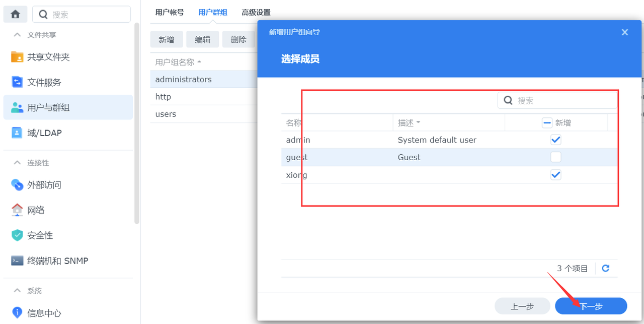Click the sidebar vertical scrollbar
Image resolution: width=644 pixels, height=324 pixels.
(137, 123)
